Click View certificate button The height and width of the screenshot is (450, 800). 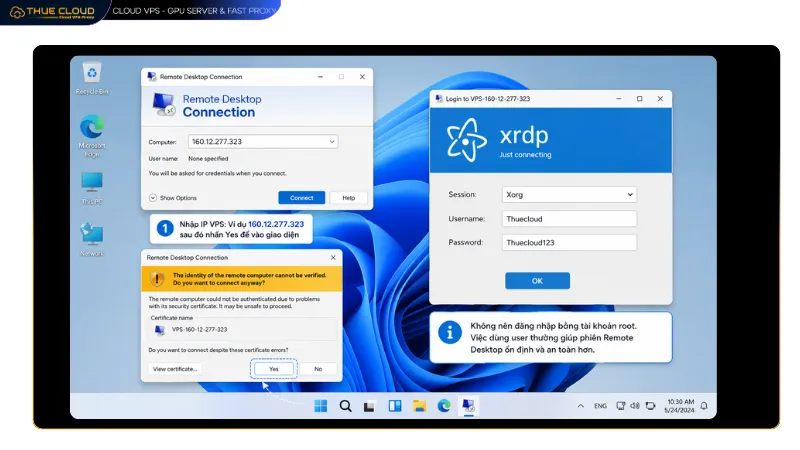(175, 369)
